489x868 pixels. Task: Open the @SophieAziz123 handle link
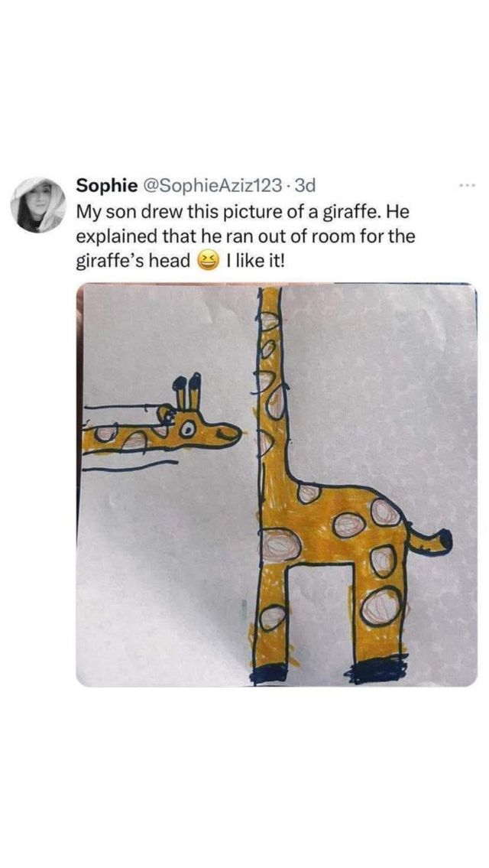(x=215, y=185)
